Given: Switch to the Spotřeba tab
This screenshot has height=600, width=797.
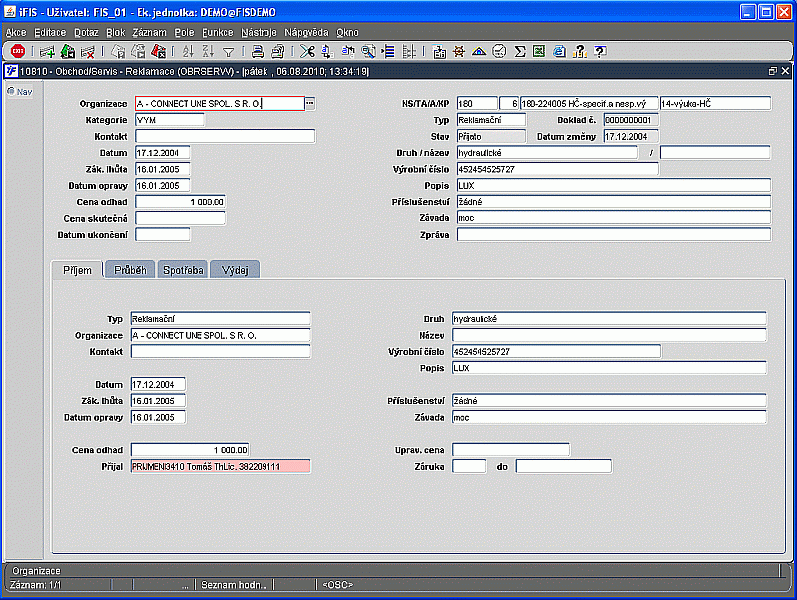Looking at the screenshot, I should [183, 270].
